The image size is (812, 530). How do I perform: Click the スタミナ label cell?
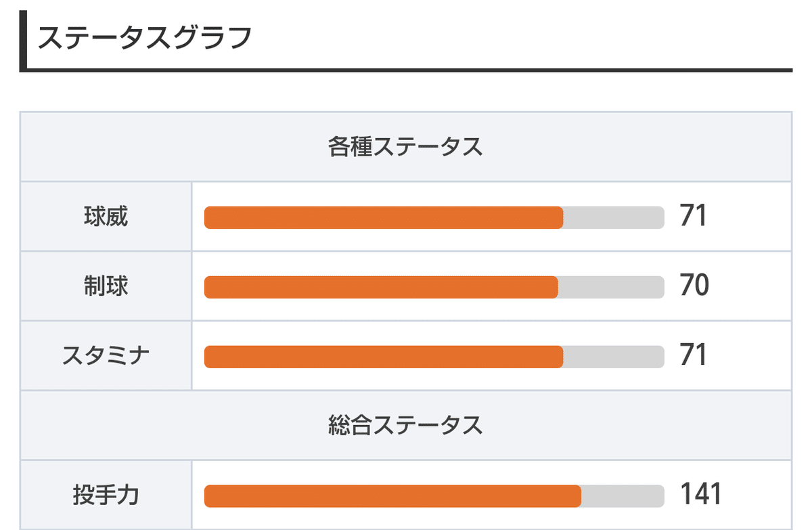(x=106, y=355)
